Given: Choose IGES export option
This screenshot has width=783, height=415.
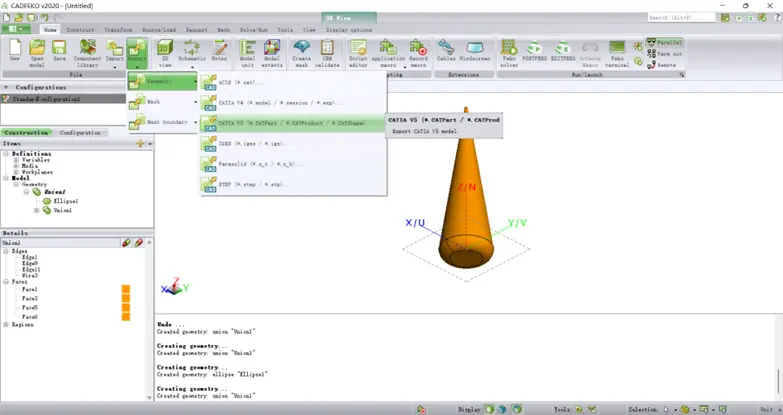Looking at the screenshot, I should coord(293,144).
